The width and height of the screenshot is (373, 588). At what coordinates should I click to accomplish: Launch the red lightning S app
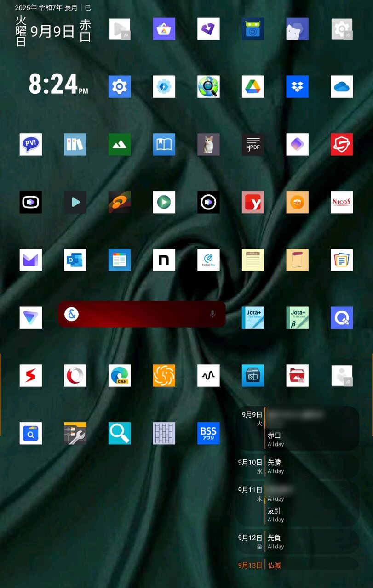click(31, 375)
